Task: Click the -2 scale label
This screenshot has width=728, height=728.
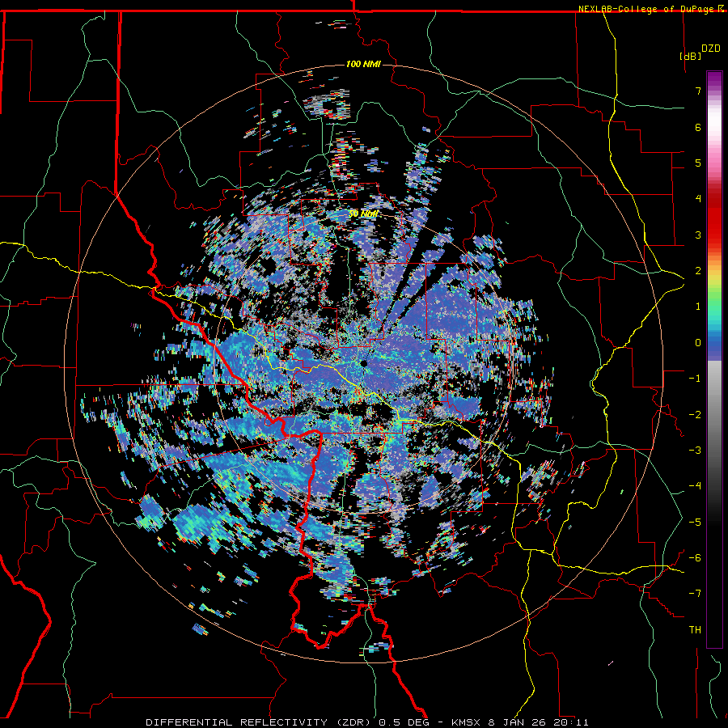Action: (695, 415)
